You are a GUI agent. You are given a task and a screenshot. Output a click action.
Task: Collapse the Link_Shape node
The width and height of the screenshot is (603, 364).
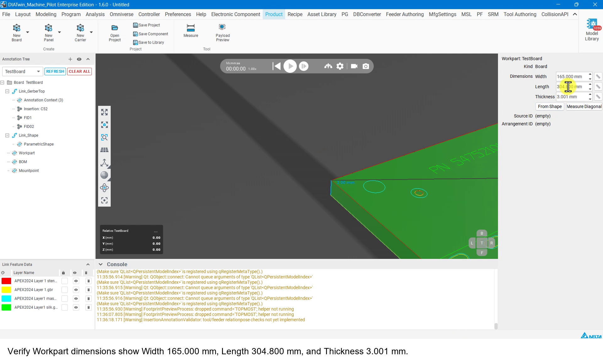(7, 136)
